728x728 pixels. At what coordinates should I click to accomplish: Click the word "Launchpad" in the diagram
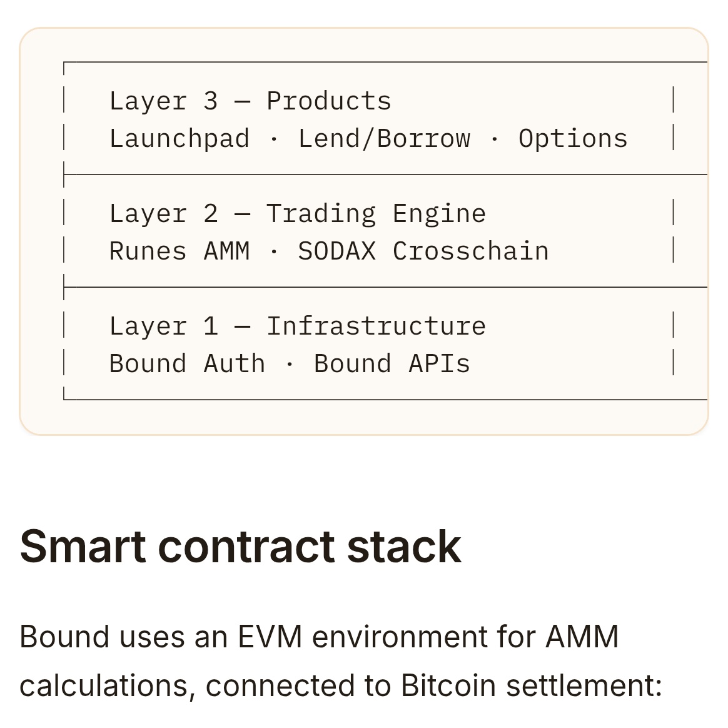pyautogui.click(x=179, y=139)
